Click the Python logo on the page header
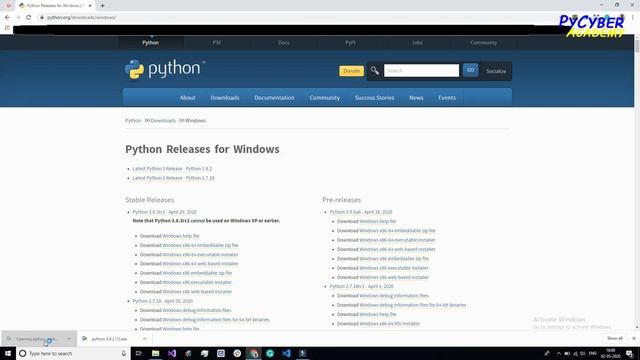 (x=165, y=69)
